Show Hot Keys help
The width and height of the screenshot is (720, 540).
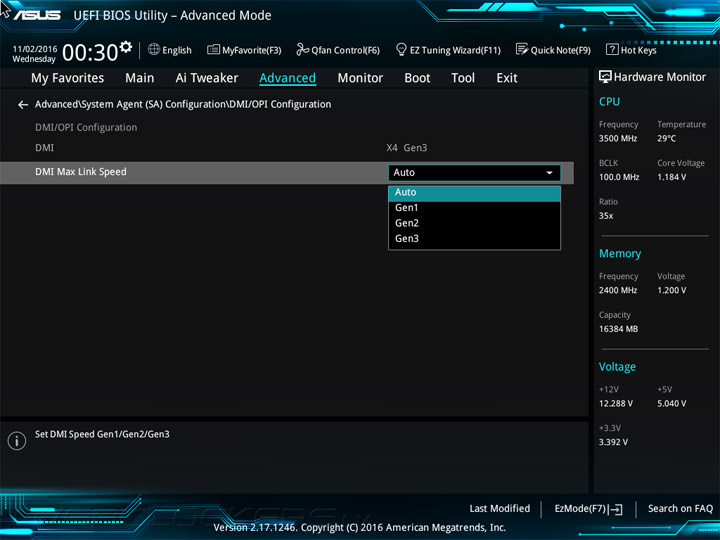point(631,50)
